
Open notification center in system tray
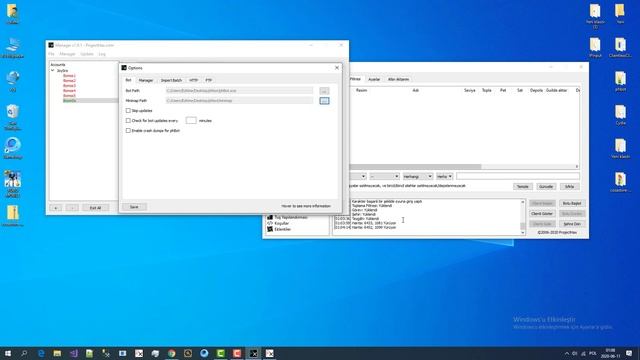[x=629, y=353]
